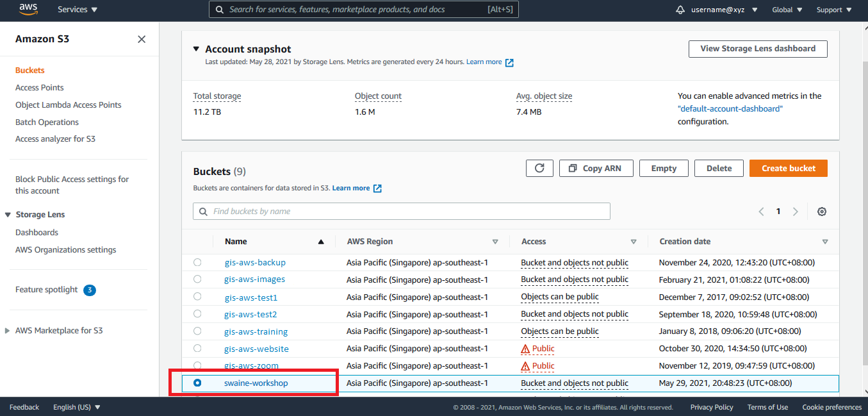
Task: Open the notifications bell icon
Action: (680, 10)
